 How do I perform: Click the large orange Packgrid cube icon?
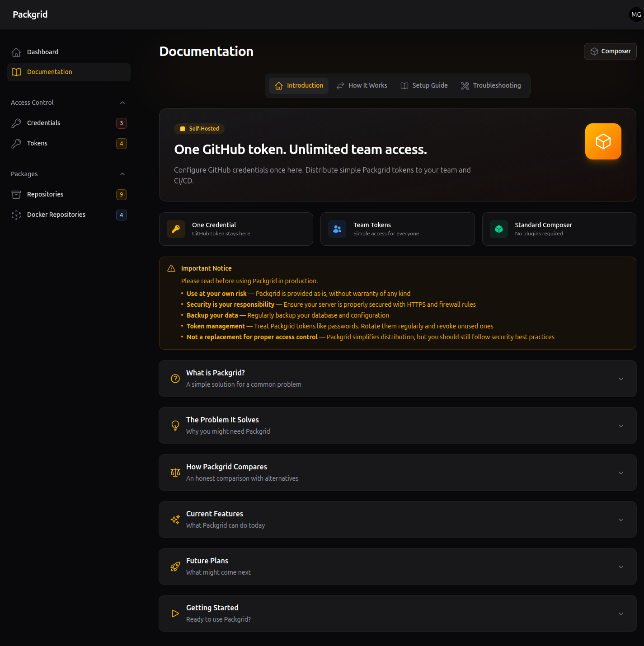click(x=603, y=141)
